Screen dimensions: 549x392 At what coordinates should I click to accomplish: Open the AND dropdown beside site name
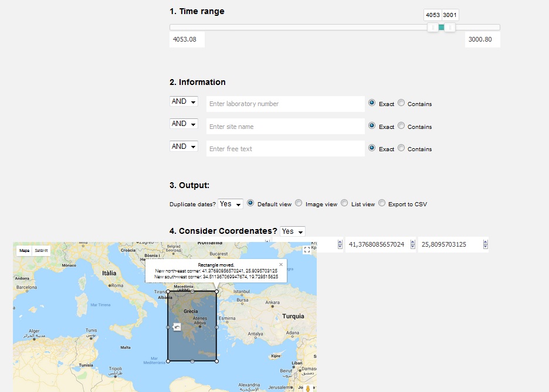coord(184,124)
